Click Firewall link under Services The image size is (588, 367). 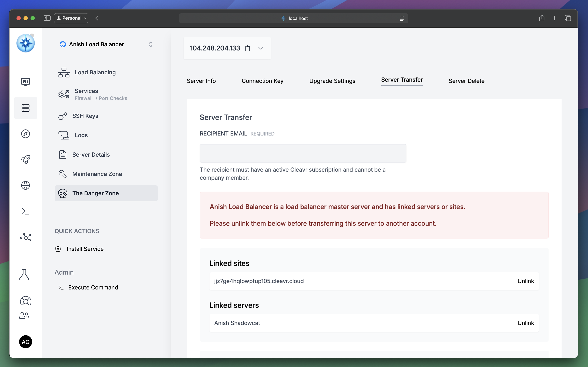pos(83,98)
